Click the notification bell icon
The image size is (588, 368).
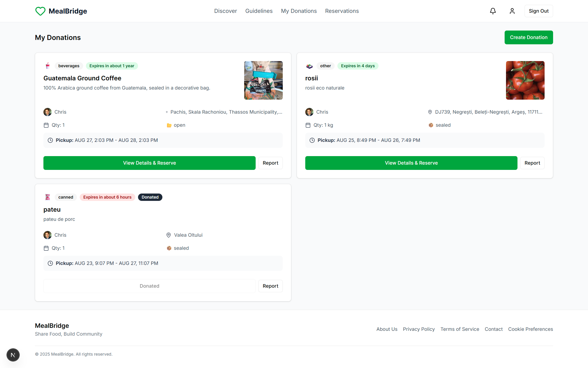tap(493, 11)
